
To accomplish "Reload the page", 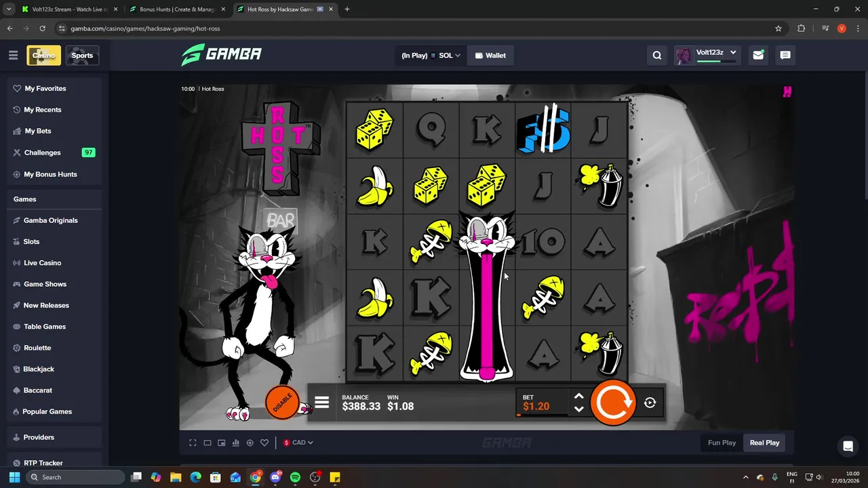I will [42, 28].
